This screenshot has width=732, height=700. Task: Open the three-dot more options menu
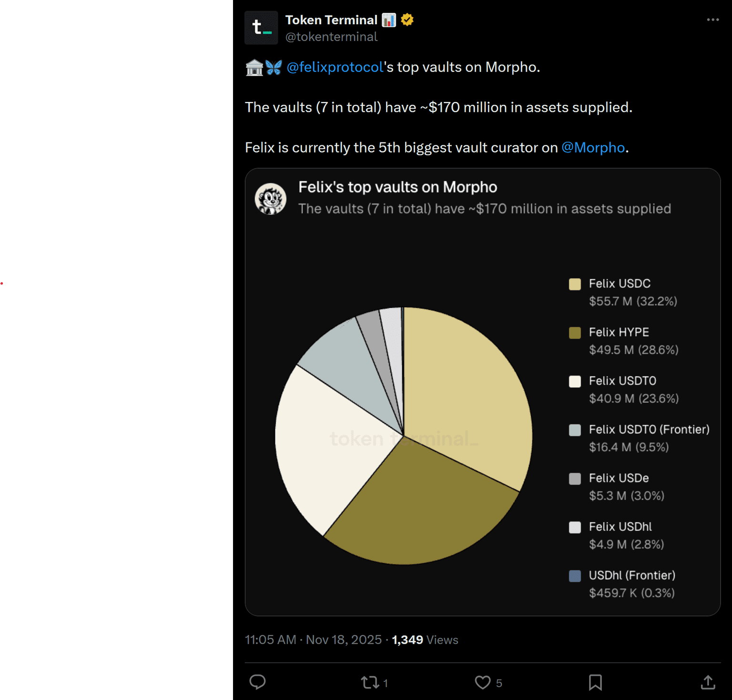tap(712, 20)
